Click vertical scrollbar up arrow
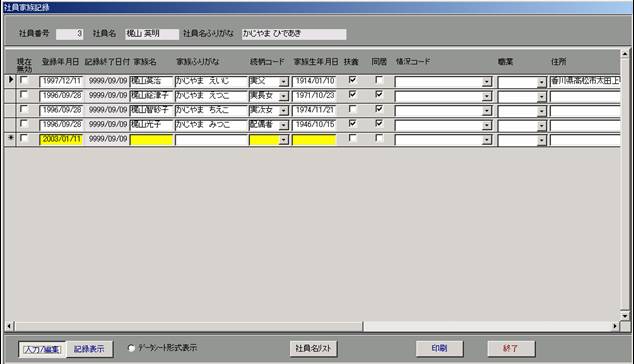 (x=625, y=54)
